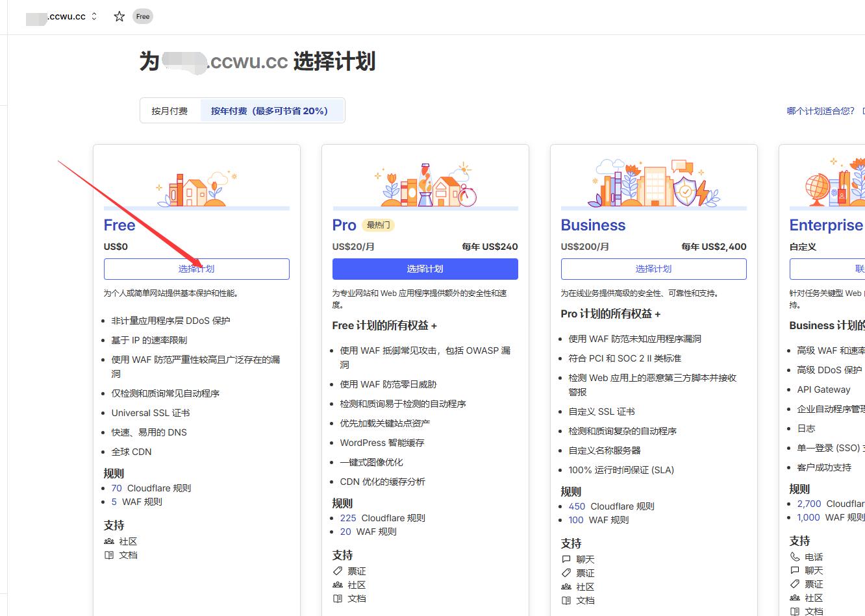Click the Pro plan title heading
Image resolution: width=865 pixels, height=616 pixels.
[x=344, y=225]
